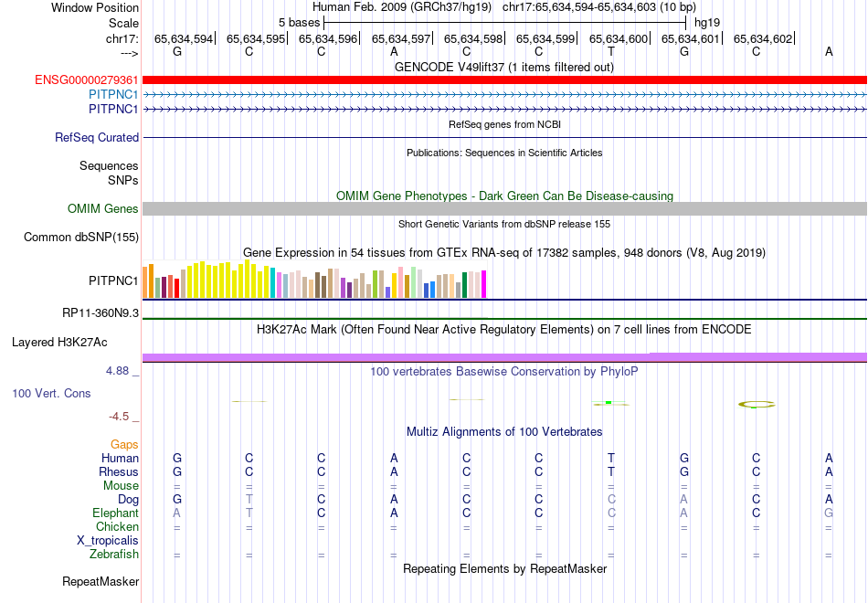Image resolution: width=868 pixels, height=603 pixels.
Task: Click the T base in the Rhesus row
Action: click(x=611, y=471)
